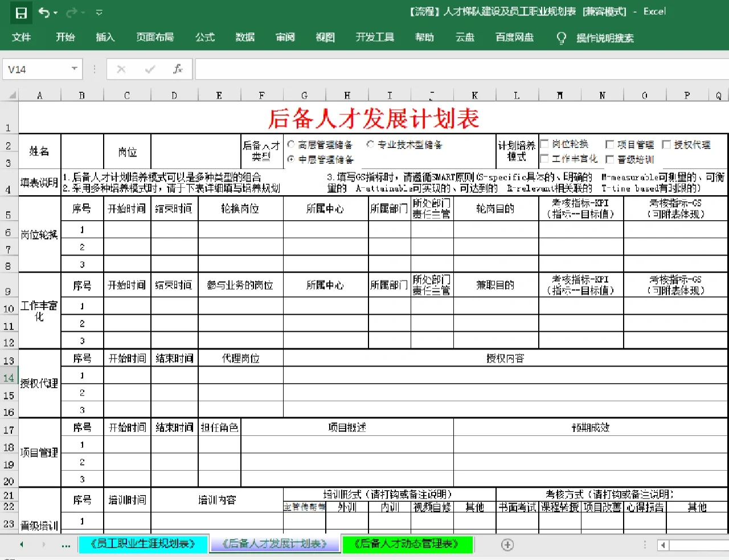Click the 视频自修 cell

(x=432, y=507)
